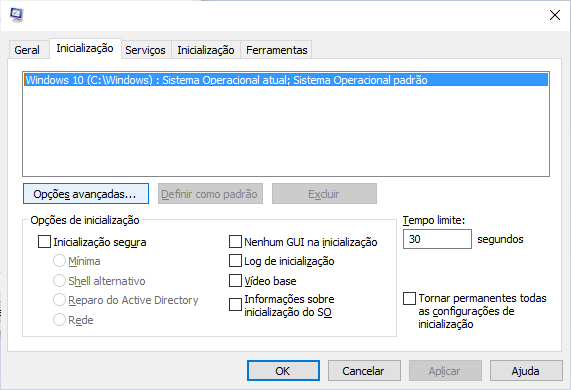Click the Aplicar button
Viewport: 571px width, 390px height.
pyautogui.click(x=445, y=371)
